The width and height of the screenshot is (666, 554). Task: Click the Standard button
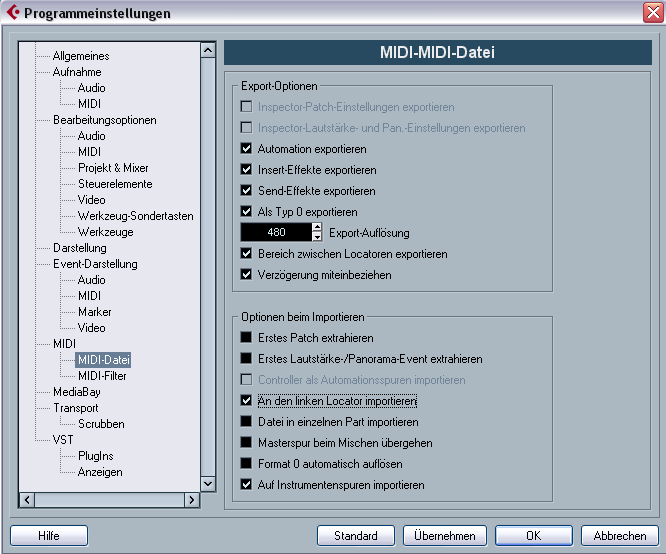pos(356,536)
